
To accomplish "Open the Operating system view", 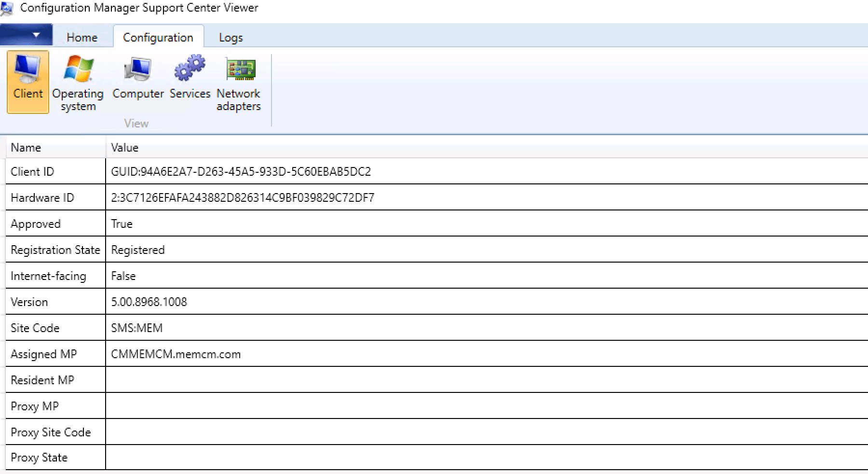I will (x=78, y=83).
